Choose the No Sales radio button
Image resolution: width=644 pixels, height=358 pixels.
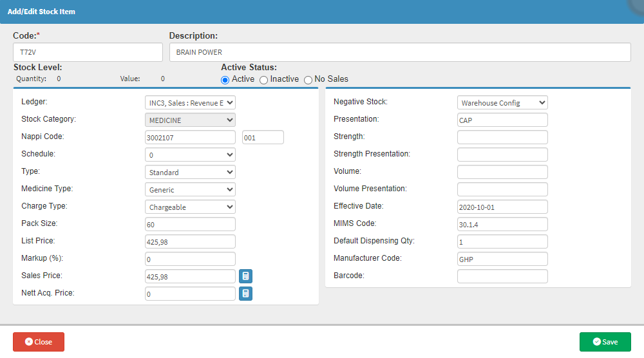[x=308, y=80]
